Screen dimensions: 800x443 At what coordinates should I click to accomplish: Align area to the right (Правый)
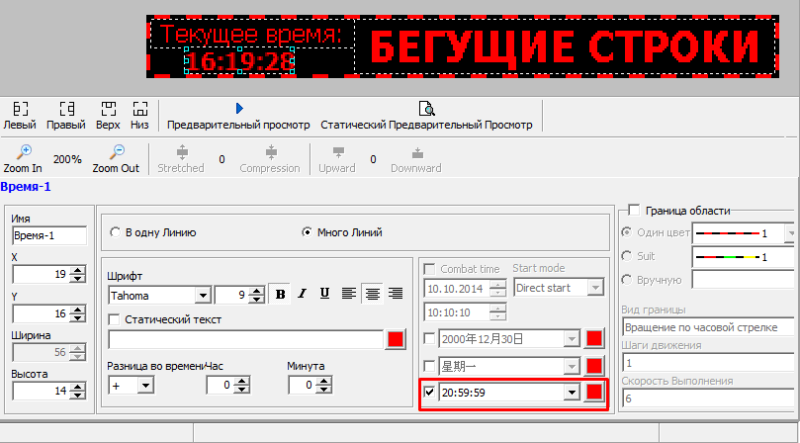(x=66, y=115)
